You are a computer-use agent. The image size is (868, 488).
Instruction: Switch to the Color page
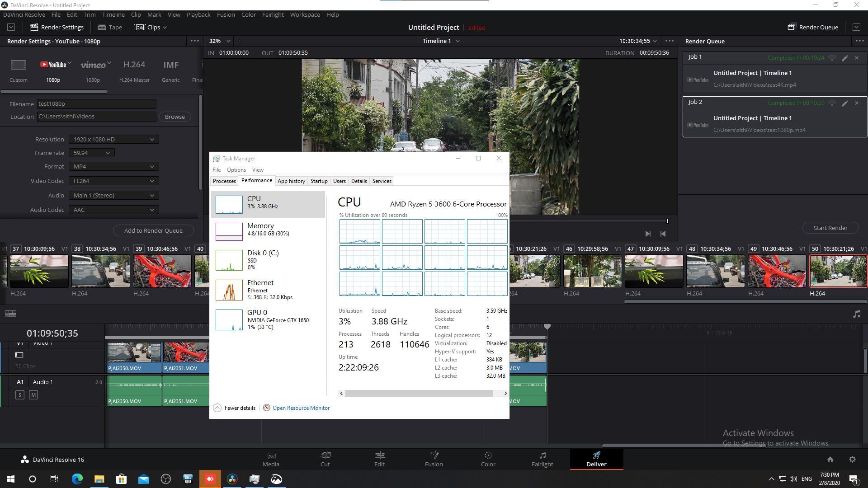coord(488,459)
